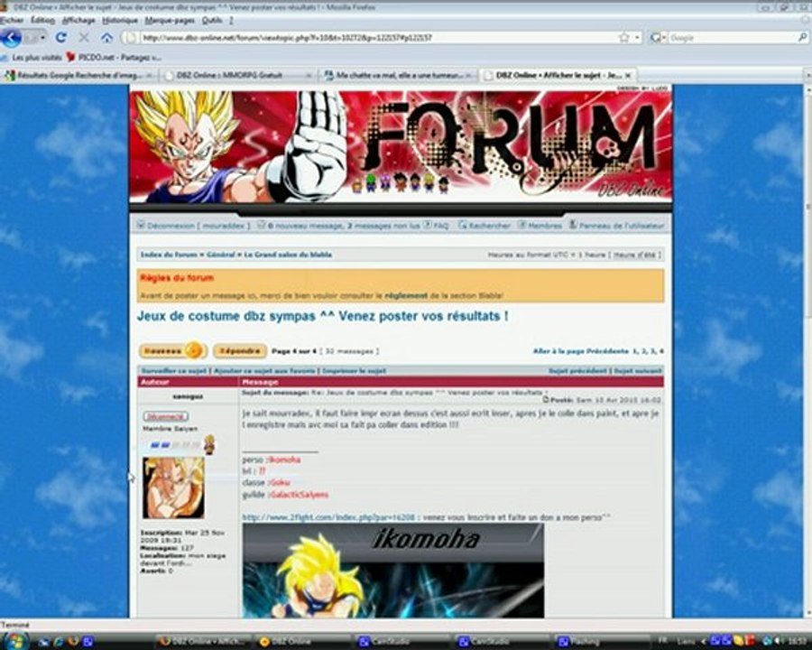Open the Édition menu

[x=43, y=20]
